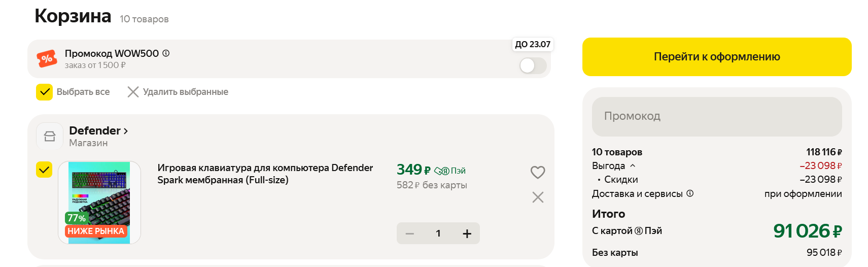Click the Defender store icon
Viewport: 868px width, 267px height.
coord(50,136)
